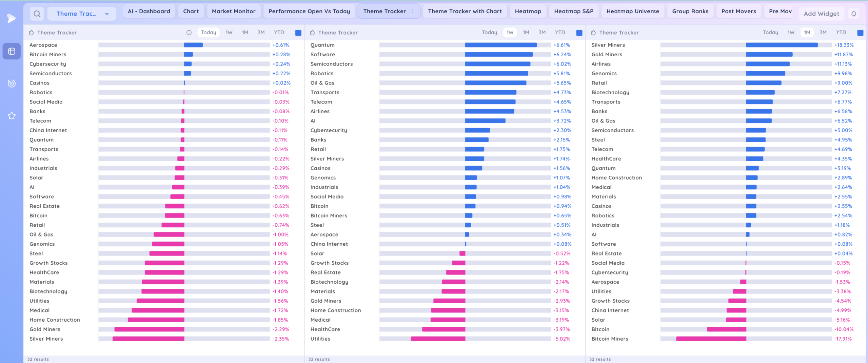Switch to the Heatmap S&P tab
The width and height of the screenshot is (868, 363).
573,11
